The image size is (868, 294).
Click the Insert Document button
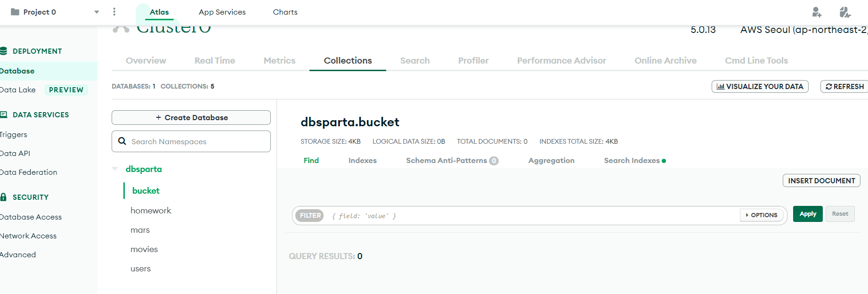(821, 180)
